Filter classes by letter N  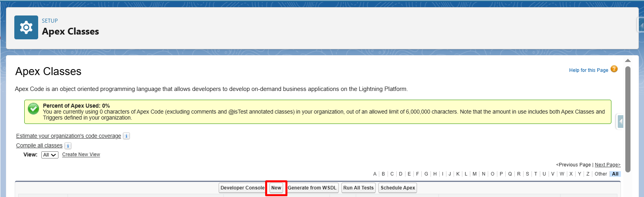[483, 174]
